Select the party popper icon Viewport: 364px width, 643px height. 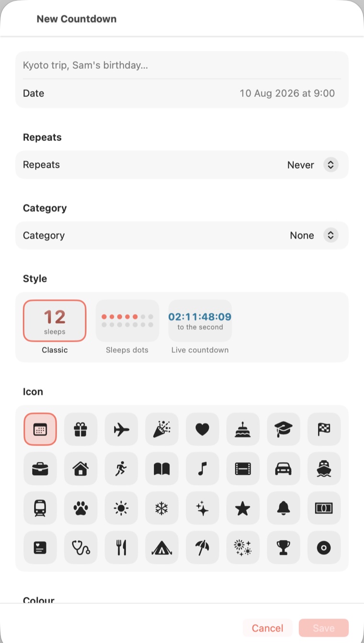(x=162, y=429)
